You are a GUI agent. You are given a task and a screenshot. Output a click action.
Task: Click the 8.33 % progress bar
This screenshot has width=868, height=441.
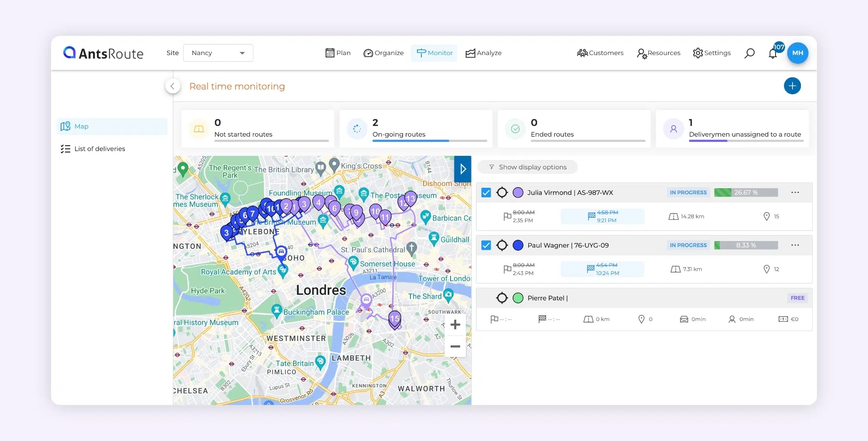746,245
